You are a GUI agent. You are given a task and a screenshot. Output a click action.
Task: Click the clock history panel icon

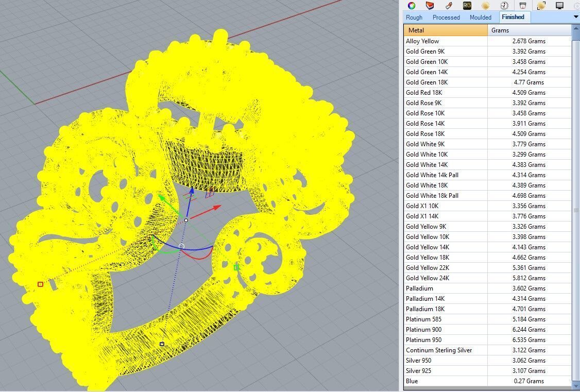tap(504, 5)
